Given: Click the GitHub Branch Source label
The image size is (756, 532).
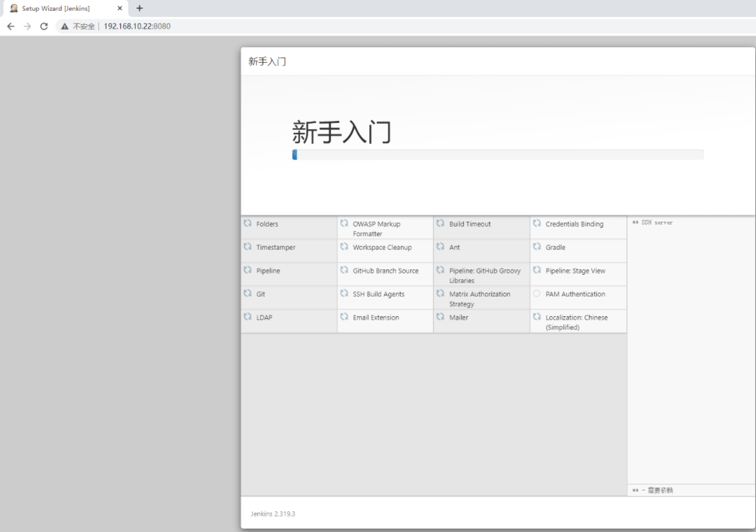Looking at the screenshot, I should 385,271.
